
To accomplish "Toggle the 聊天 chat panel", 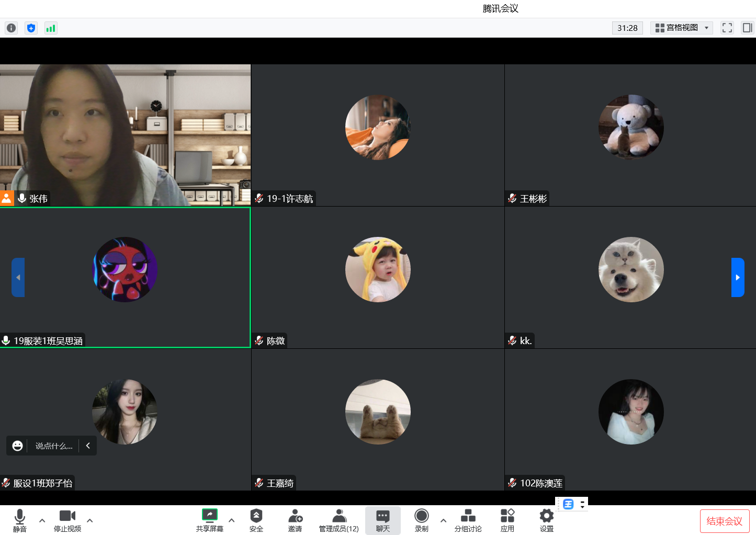I will [x=383, y=520].
